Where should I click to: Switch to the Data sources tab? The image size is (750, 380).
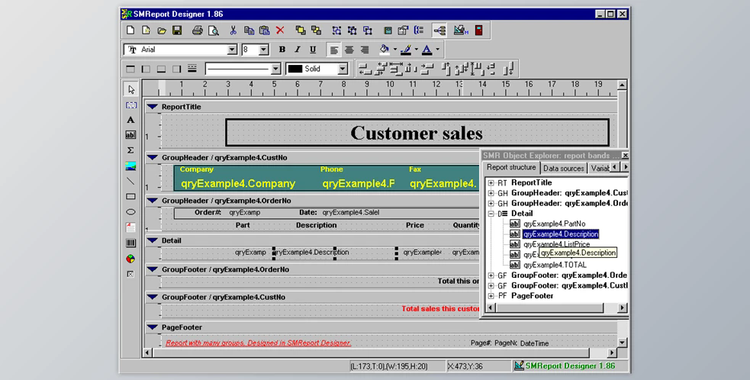pyautogui.click(x=563, y=168)
